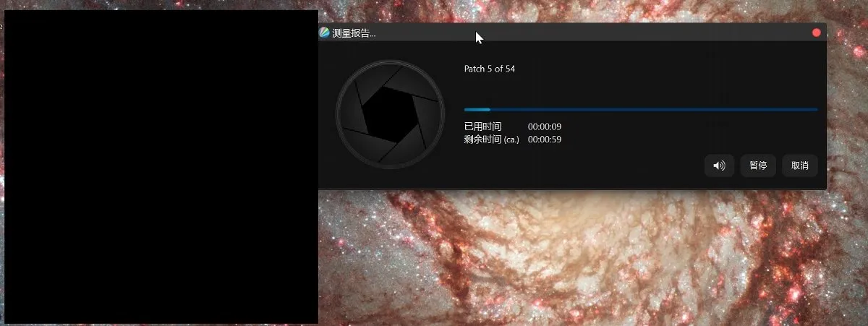Click the remaining value 00:00:59

(x=545, y=140)
